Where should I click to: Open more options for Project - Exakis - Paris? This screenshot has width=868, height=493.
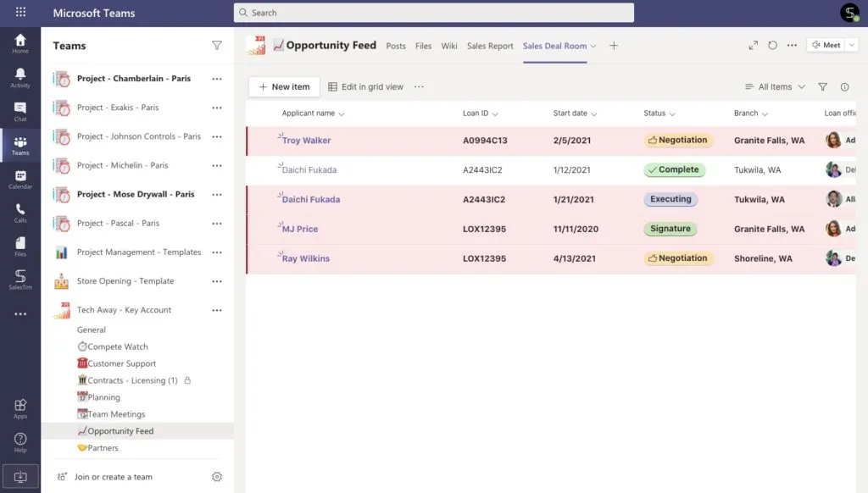pyautogui.click(x=217, y=108)
